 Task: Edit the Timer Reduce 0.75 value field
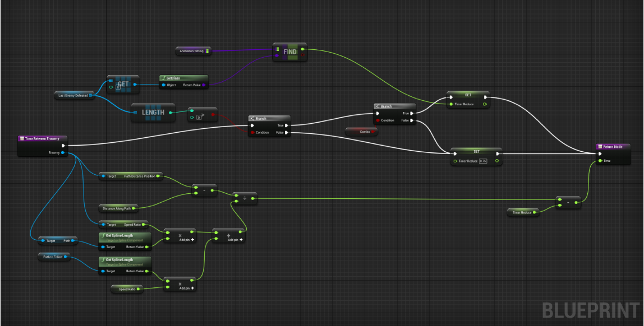[x=483, y=161]
